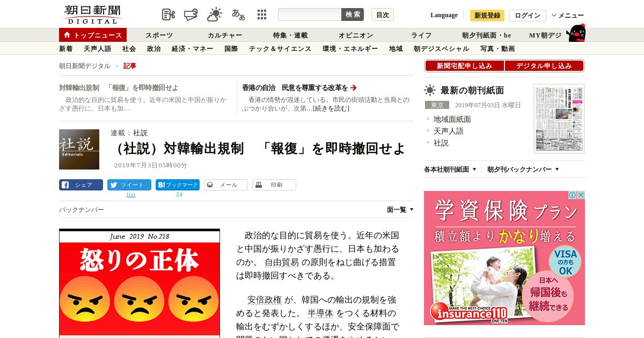Click the Language selector
644x338 pixels.
pos(444,15)
